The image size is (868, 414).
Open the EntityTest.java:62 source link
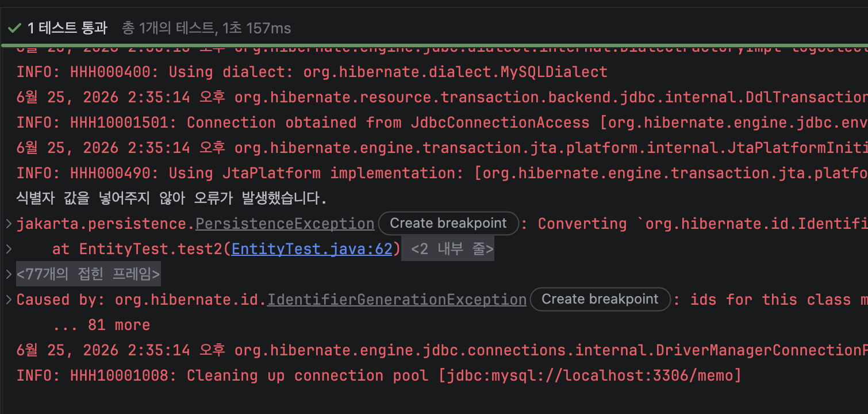pyautogui.click(x=312, y=249)
